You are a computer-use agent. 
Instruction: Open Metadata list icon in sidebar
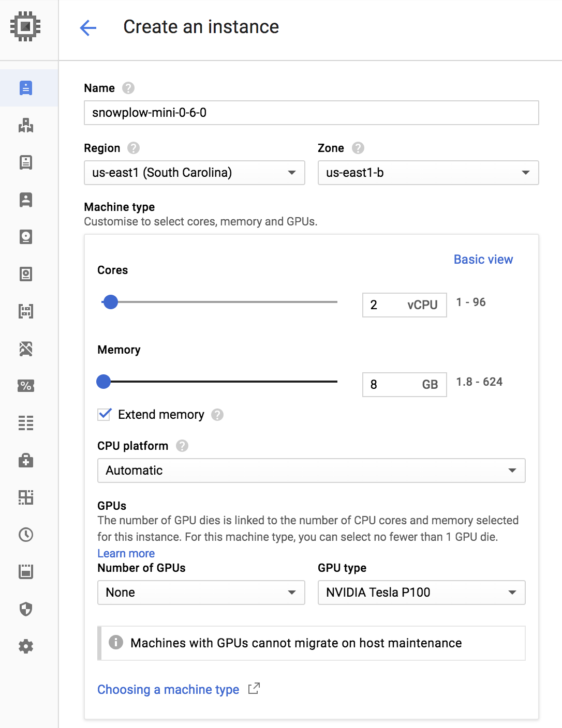pyautogui.click(x=26, y=423)
